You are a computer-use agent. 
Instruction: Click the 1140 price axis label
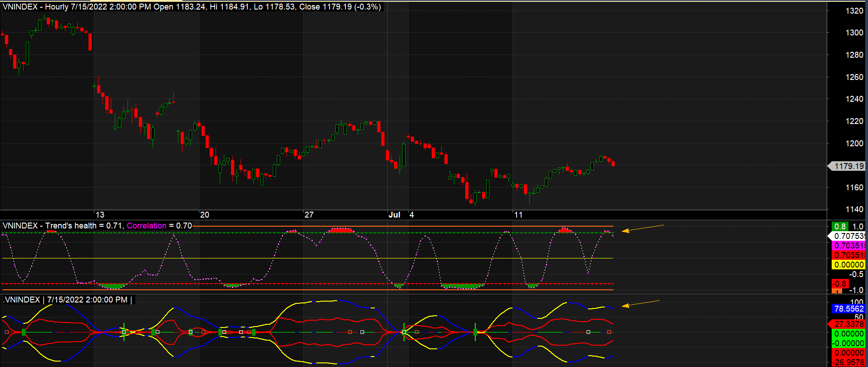pos(854,209)
